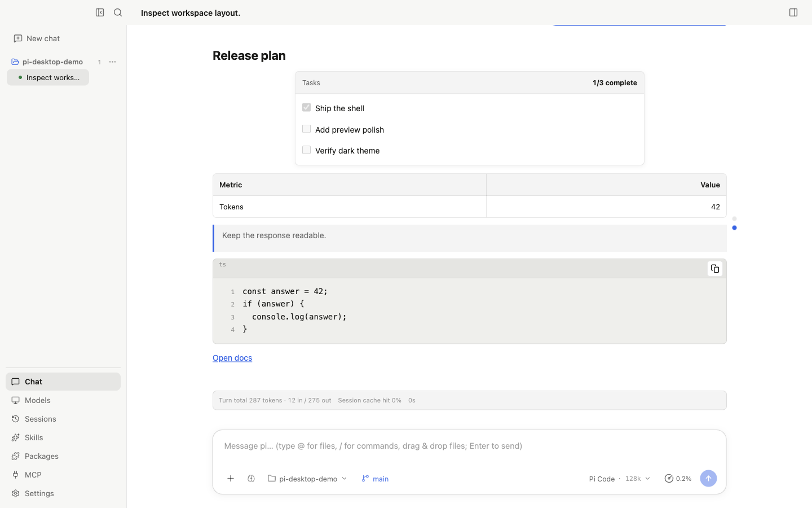
Task: Open pi-desktop-demo project folder
Action: (x=47, y=62)
